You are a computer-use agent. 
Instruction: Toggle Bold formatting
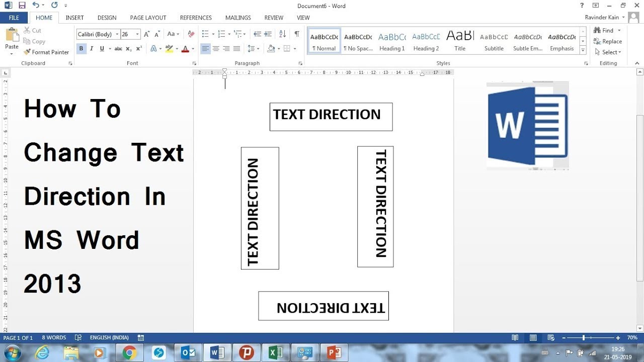pyautogui.click(x=81, y=49)
